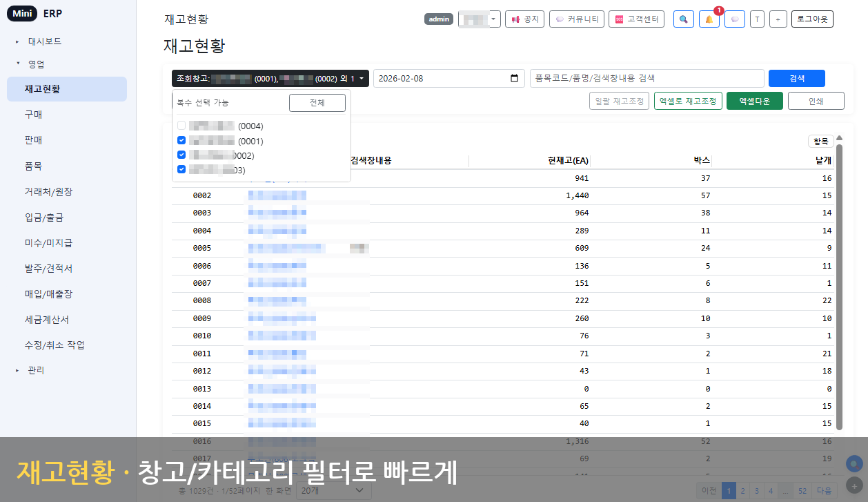
Task: Go to 판매 in the sidebar
Action: point(67,140)
